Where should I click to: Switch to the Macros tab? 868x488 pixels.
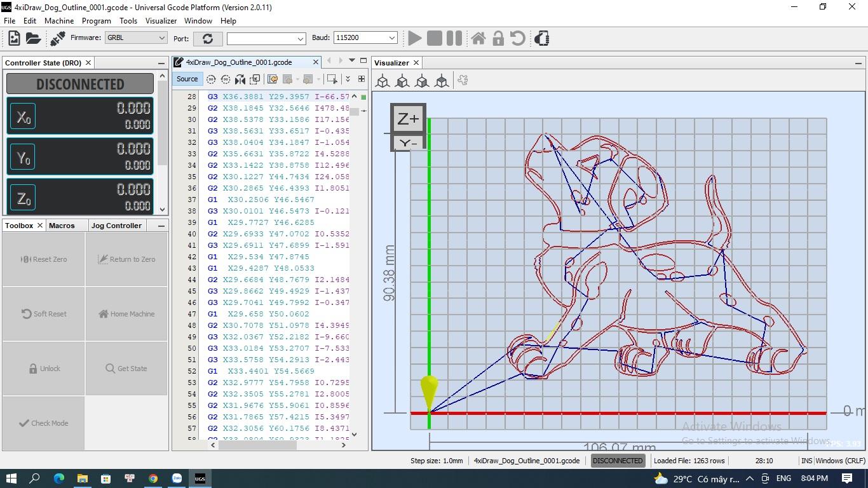point(62,226)
